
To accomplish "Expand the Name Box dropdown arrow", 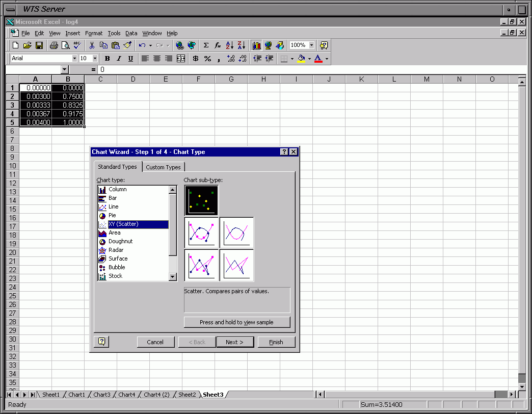I will 65,69.
